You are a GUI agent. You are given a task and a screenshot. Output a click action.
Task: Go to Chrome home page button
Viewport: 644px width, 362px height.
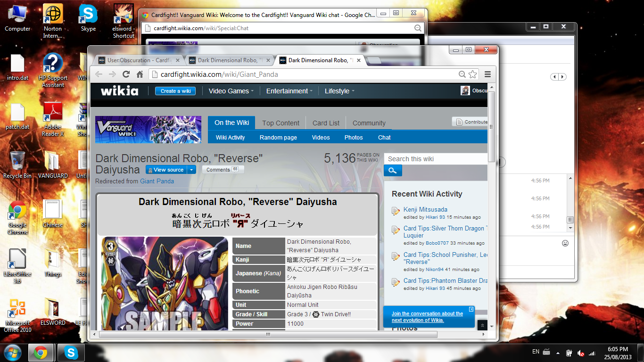140,74
